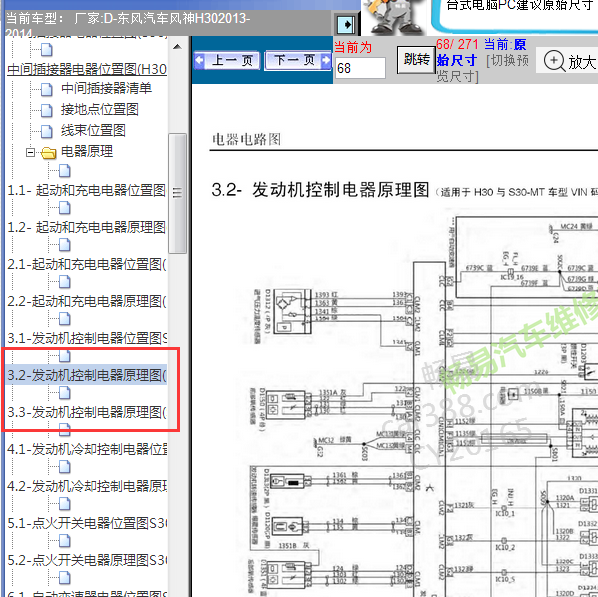The image size is (598, 597).
Task: Select 3.2-发动机控制电器原理图 entry
Action: (87, 375)
